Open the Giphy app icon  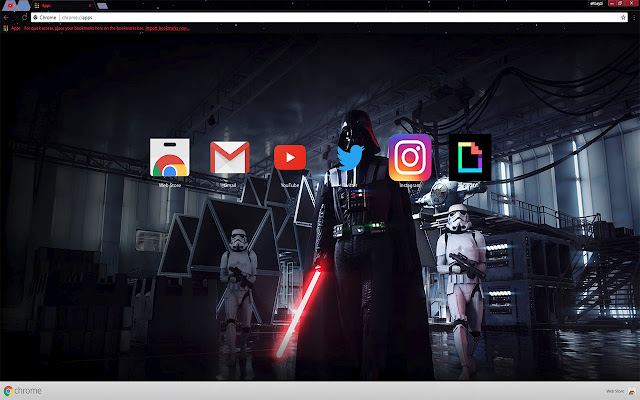point(470,157)
